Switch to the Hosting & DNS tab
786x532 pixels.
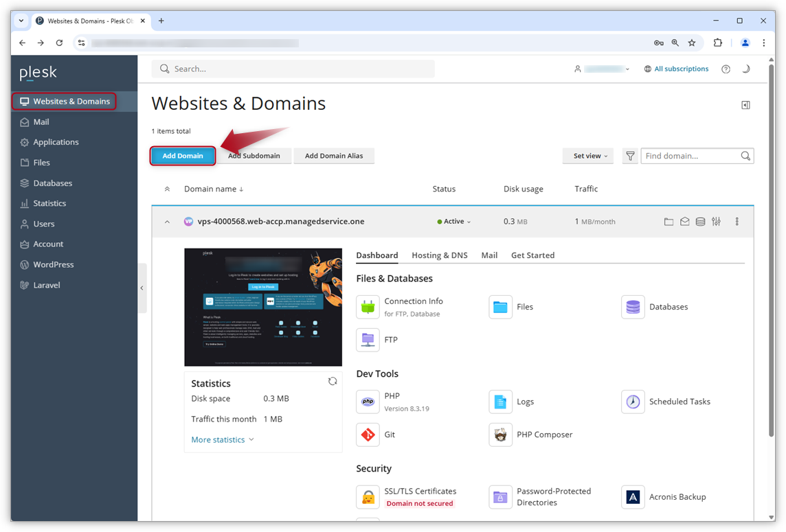pos(439,255)
